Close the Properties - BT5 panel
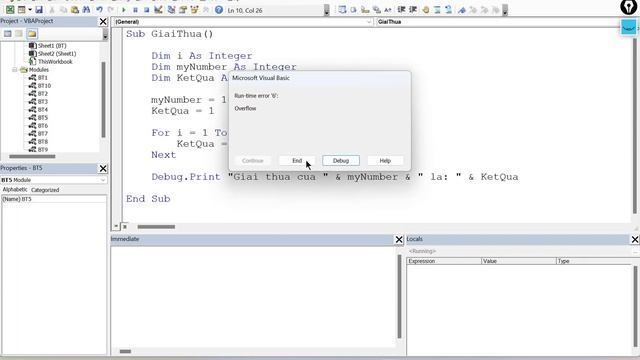The width and height of the screenshot is (640, 360). [x=103, y=168]
